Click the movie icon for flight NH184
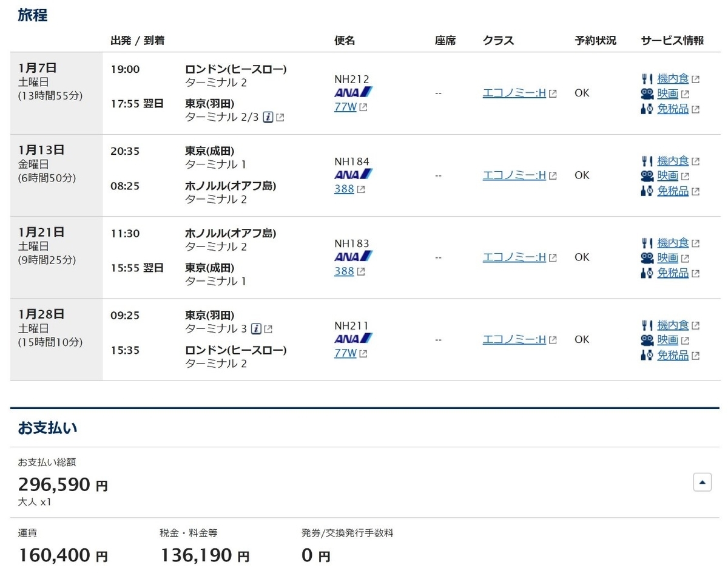 (647, 176)
